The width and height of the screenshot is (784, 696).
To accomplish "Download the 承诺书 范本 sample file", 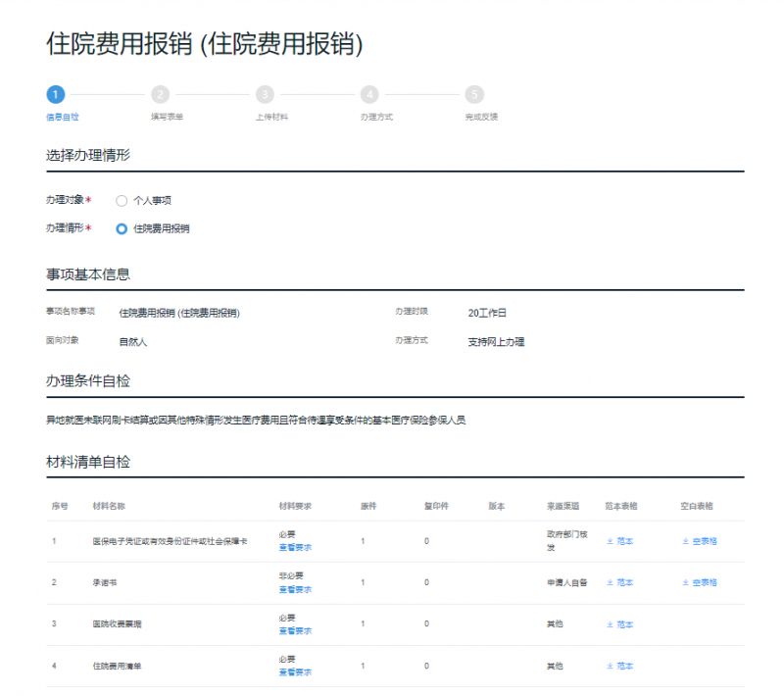I will pyautogui.click(x=623, y=582).
